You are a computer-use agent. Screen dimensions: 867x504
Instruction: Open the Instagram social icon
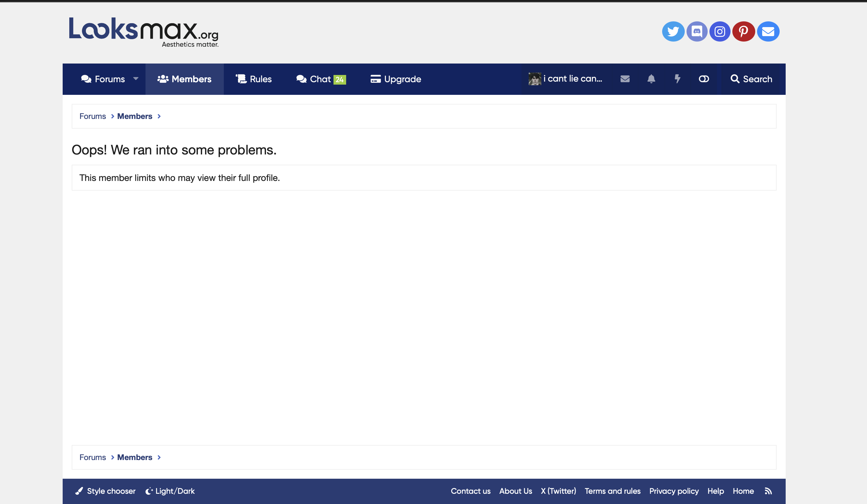tap(720, 32)
